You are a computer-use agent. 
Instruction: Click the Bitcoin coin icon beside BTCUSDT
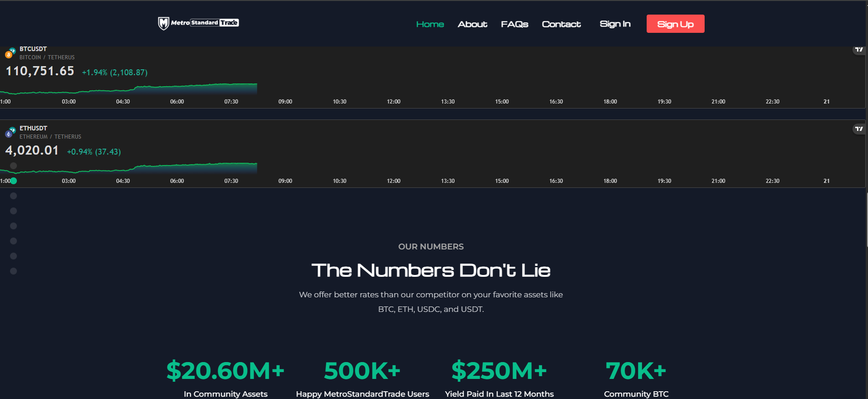tap(9, 54)
